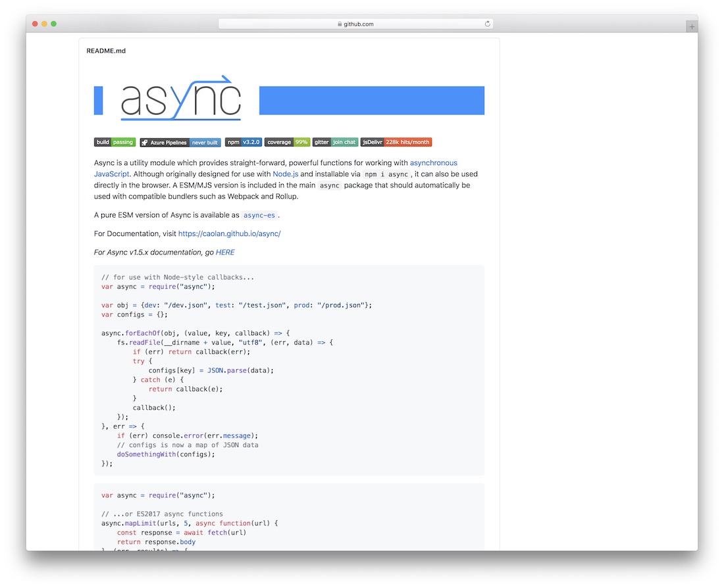
Task: Follow the asynchronous JavaScript link
Action: [x=434, y=163]
